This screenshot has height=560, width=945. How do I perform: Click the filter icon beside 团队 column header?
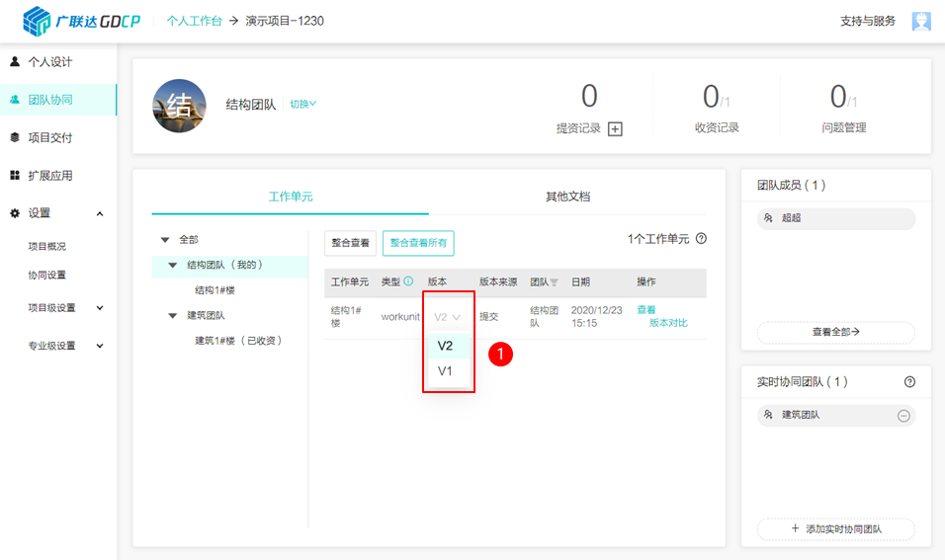tap(554, 282)
